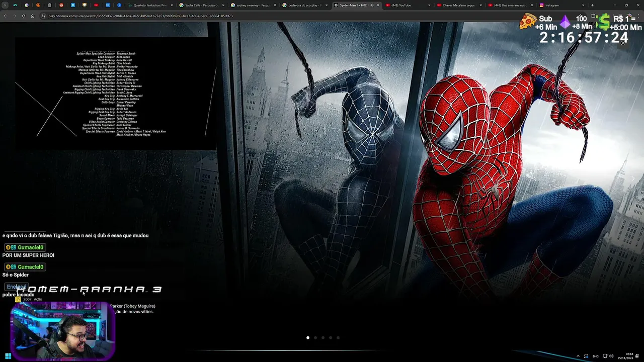Switch to the Sasha Calle search tab
This screenshot has height=362, width=644.
point(201,5)
